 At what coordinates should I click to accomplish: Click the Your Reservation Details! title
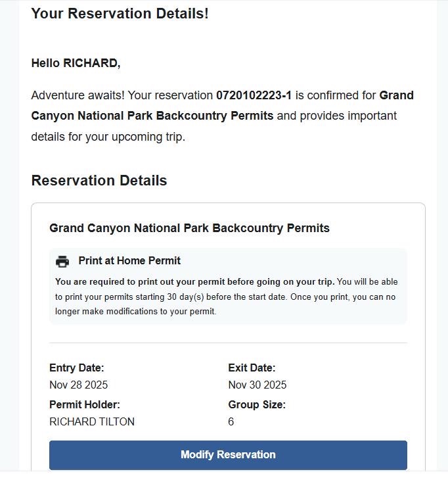tap(120, 13)
